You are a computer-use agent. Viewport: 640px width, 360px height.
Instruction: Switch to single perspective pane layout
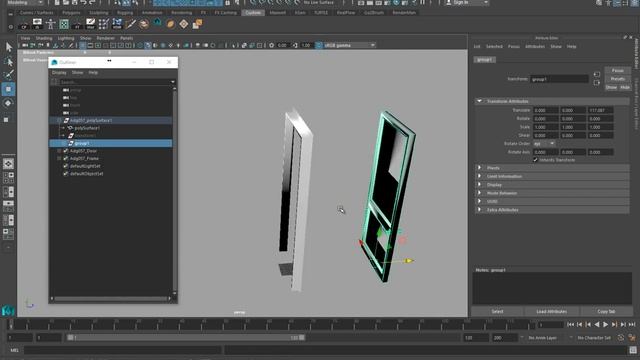coord(8,164)
